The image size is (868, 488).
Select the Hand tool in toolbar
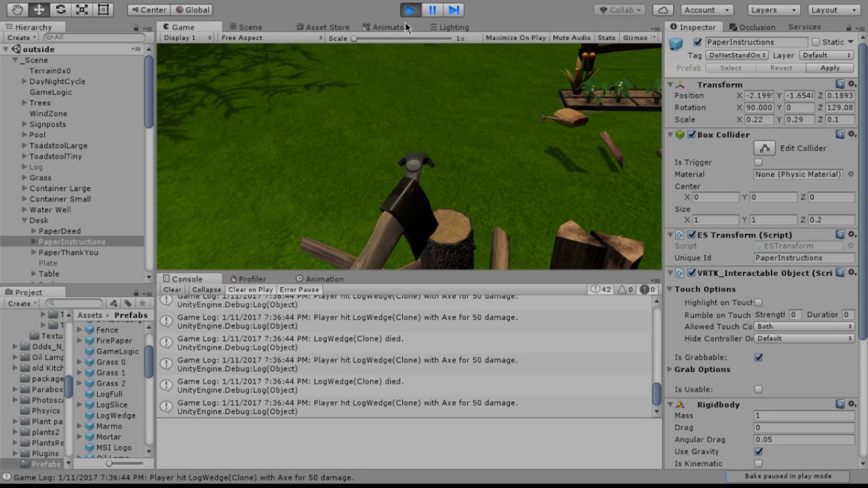[18, 9]
